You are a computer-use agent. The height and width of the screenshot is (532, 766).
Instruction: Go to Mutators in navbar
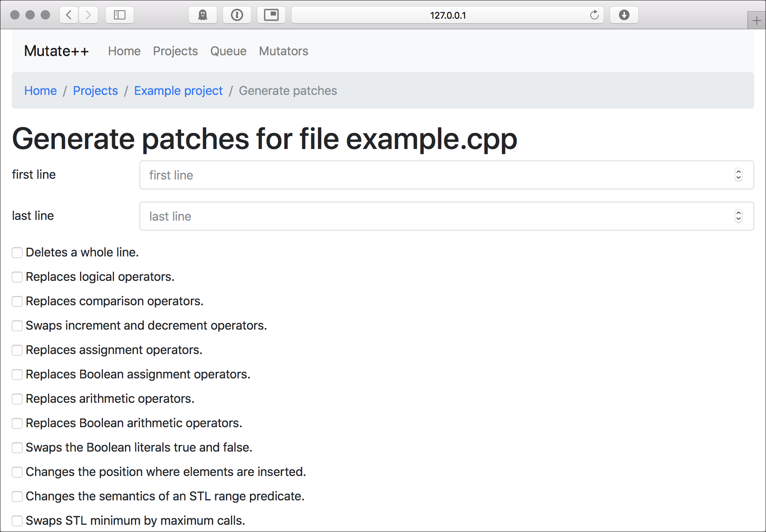click(284, 51)
